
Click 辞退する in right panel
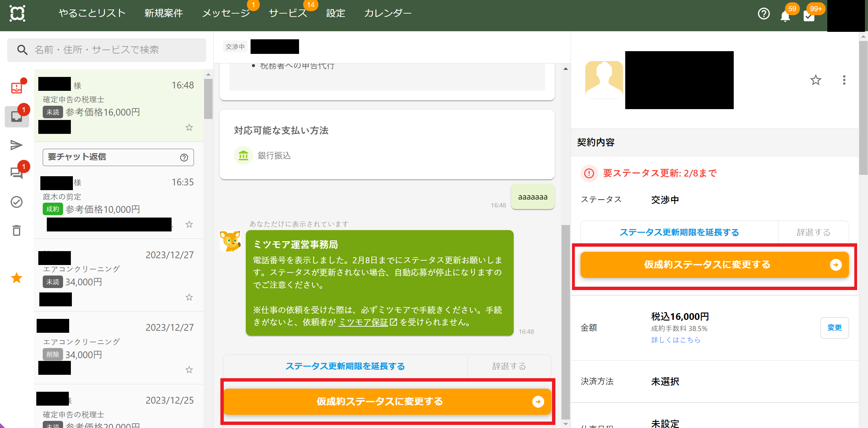click(x=813, y=232)
